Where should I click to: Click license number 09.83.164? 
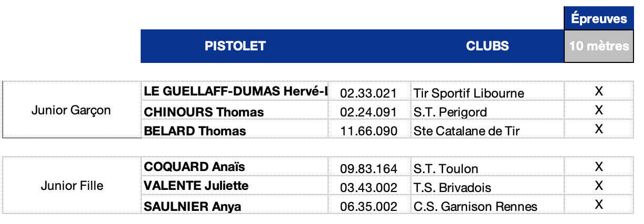click(x=368, y=169)
